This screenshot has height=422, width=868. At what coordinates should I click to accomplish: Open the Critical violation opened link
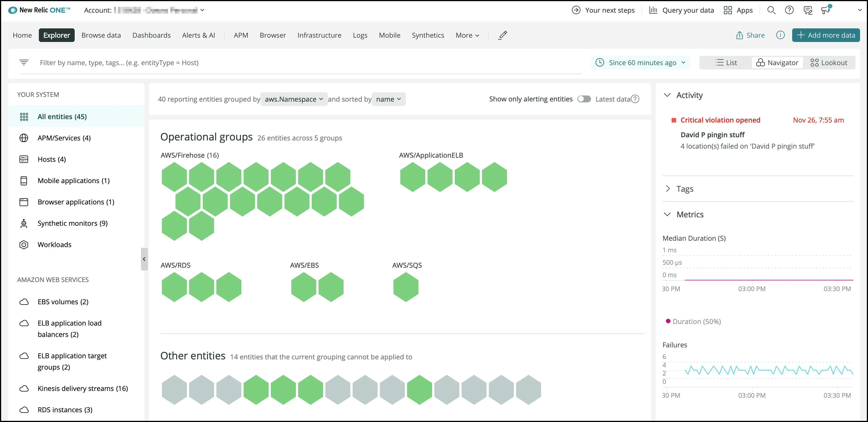[720, 120]
